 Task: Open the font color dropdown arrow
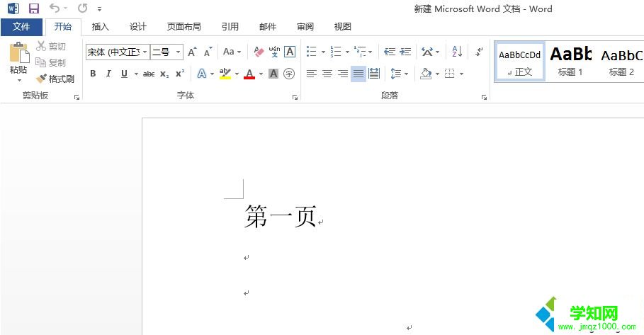pos(261,74)
